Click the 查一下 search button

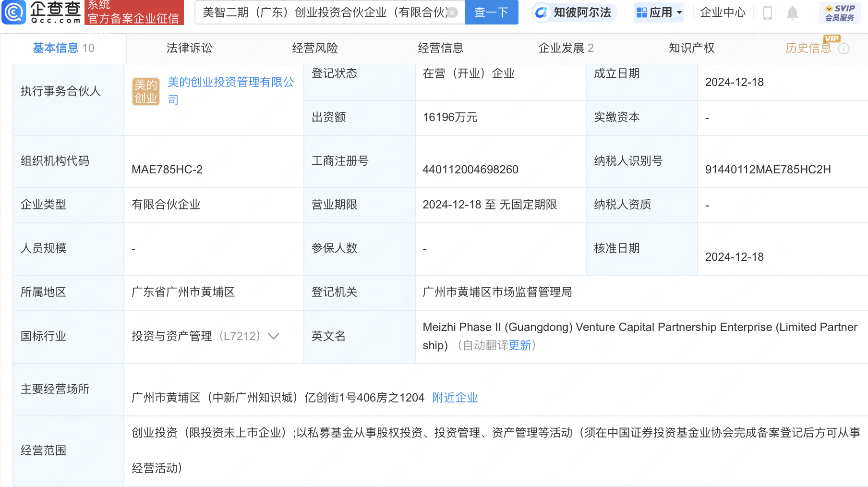coord(491,12)
